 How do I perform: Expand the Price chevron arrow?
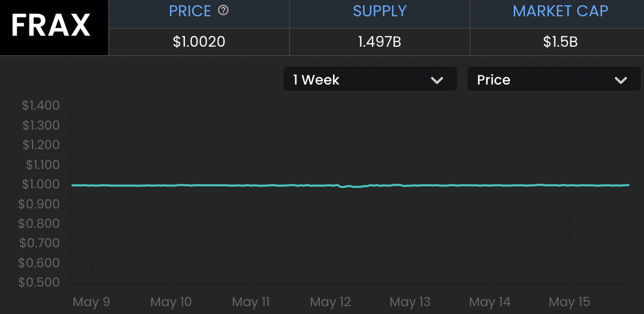click(620, 80)
